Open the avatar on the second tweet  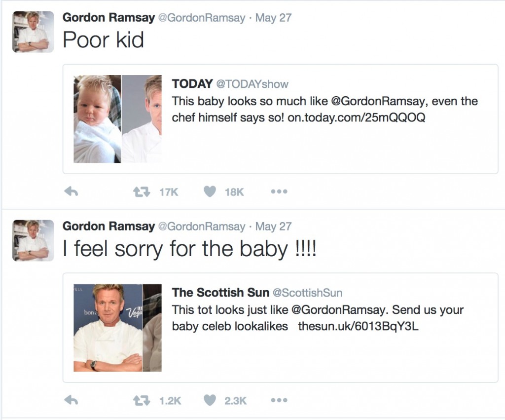[x=33, y=240]
